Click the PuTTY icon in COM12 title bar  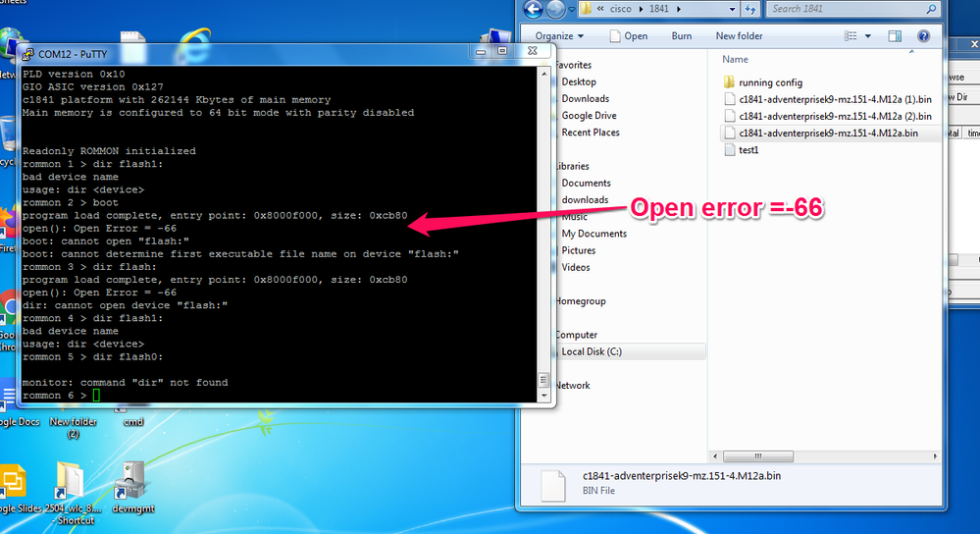(27, 54)
